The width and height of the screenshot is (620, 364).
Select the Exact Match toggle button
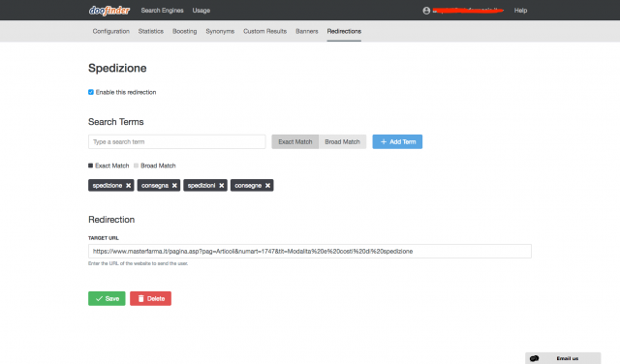[x=294, y=142]
